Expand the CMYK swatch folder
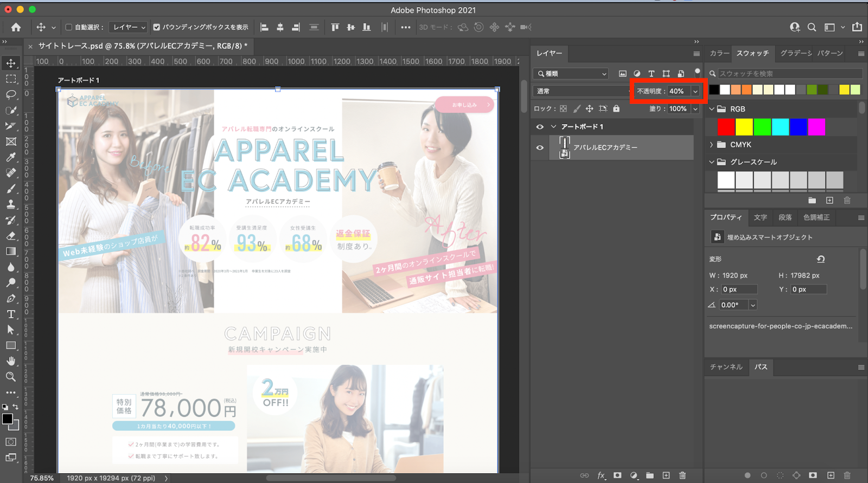Image resolution: width=868 pixels, height=483 pixels. [x=712, y=145]
